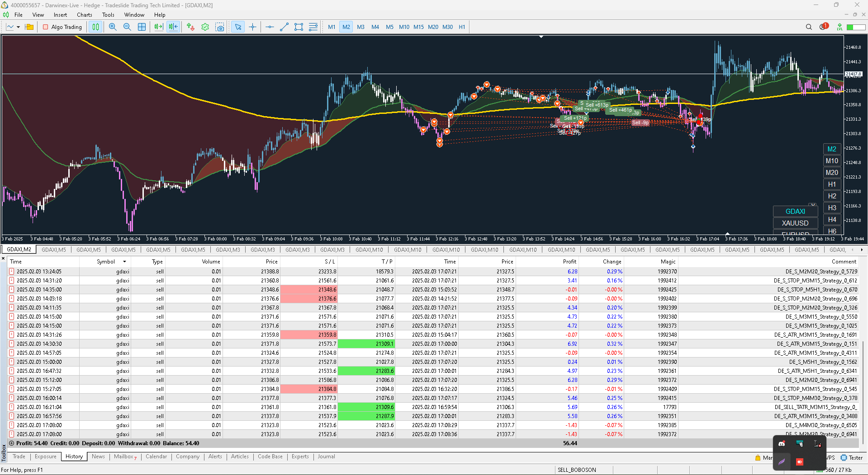Viewport: 868px width, 475px height.
Task: Open the Charts menu
Action: click(85, 15)
